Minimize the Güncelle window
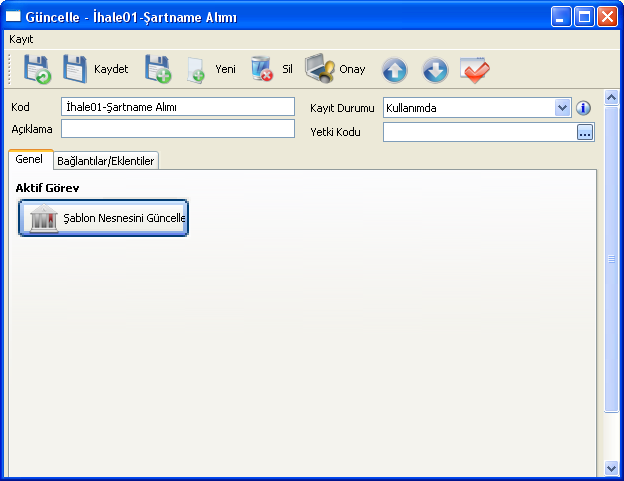 (x=561, y=17)
